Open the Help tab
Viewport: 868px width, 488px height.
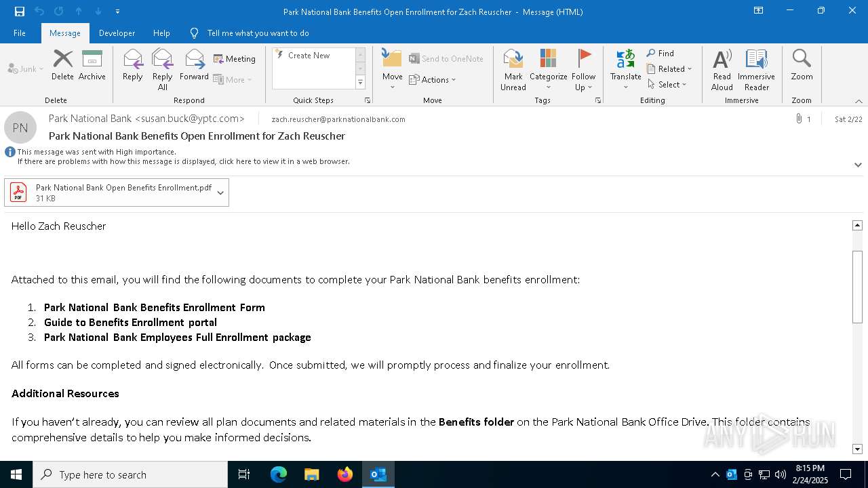(x=161, y=33)
